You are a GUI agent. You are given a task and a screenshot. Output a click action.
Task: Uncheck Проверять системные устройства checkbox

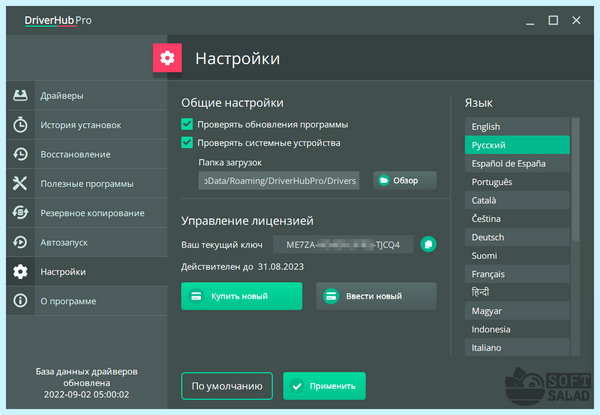click(x=187, y=142)
